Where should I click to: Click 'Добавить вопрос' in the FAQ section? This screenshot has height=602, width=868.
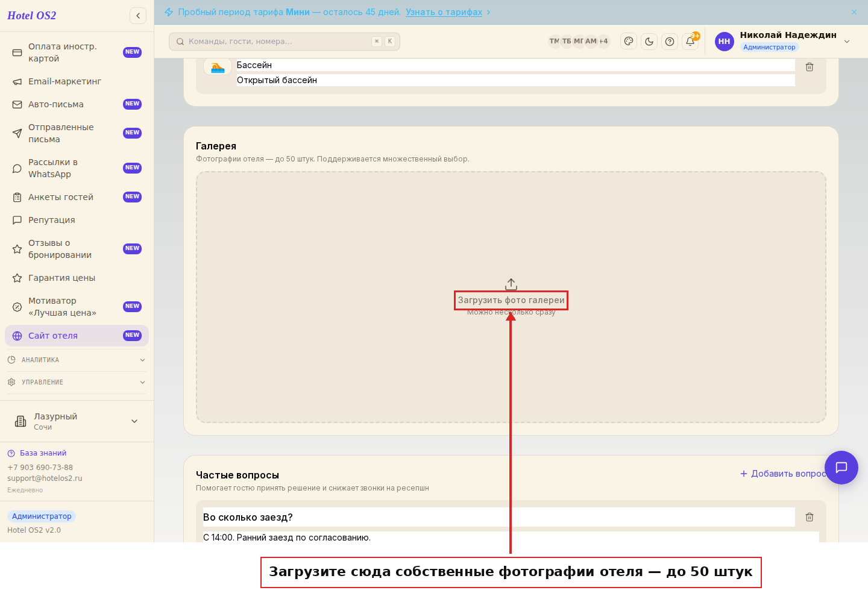pyautogui.click(x=783, y=474)
